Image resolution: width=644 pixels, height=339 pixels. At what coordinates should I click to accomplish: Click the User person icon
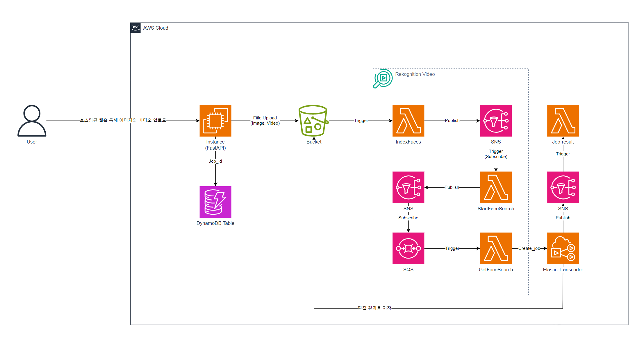point(32,121)
